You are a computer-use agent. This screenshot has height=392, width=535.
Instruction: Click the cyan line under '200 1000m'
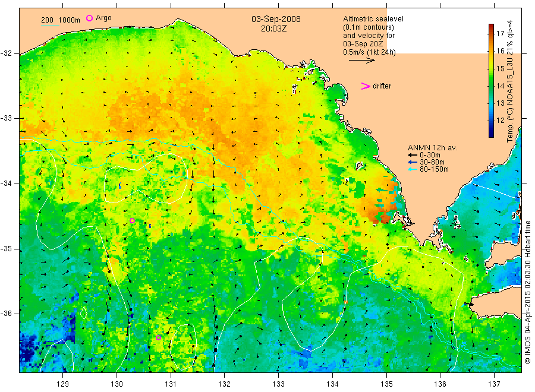pyautogui.click(x=50, y=26)
